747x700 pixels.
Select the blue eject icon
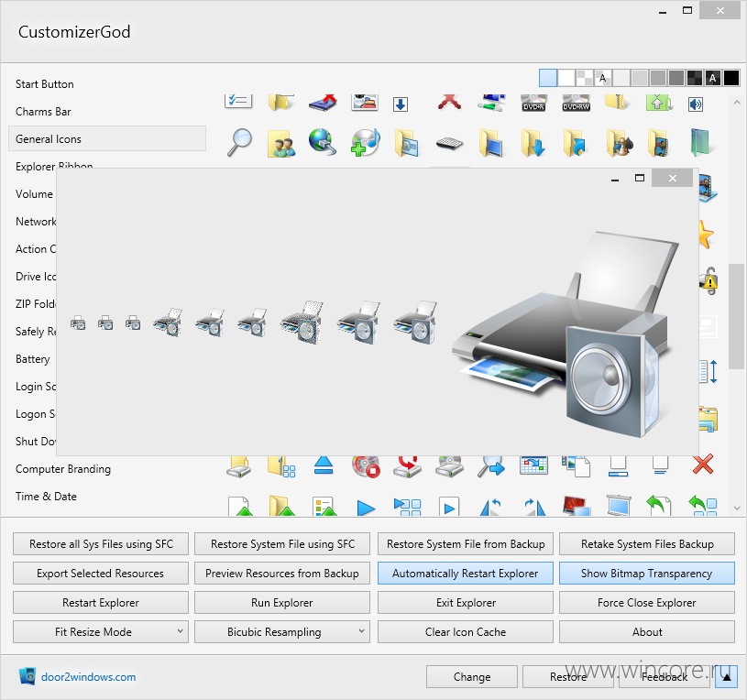tap(324, 465)
